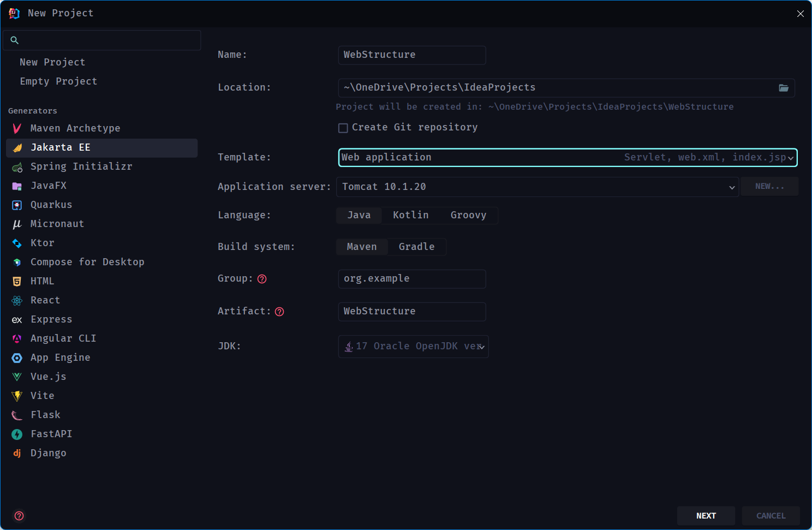Click the HTML5 shield icon
Image resolution: width=812 pixels, height=530 pixels.
(17, 282)
